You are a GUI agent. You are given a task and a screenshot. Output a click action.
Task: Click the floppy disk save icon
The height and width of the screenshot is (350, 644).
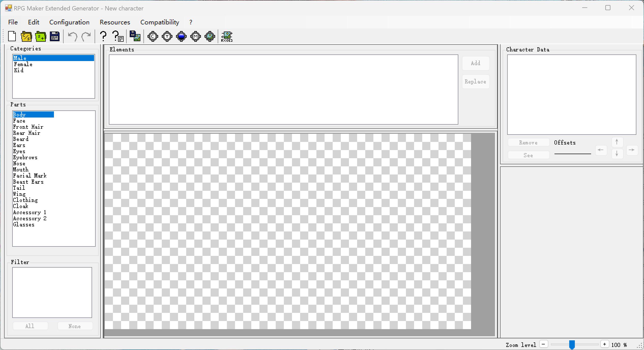pos(55,36)
